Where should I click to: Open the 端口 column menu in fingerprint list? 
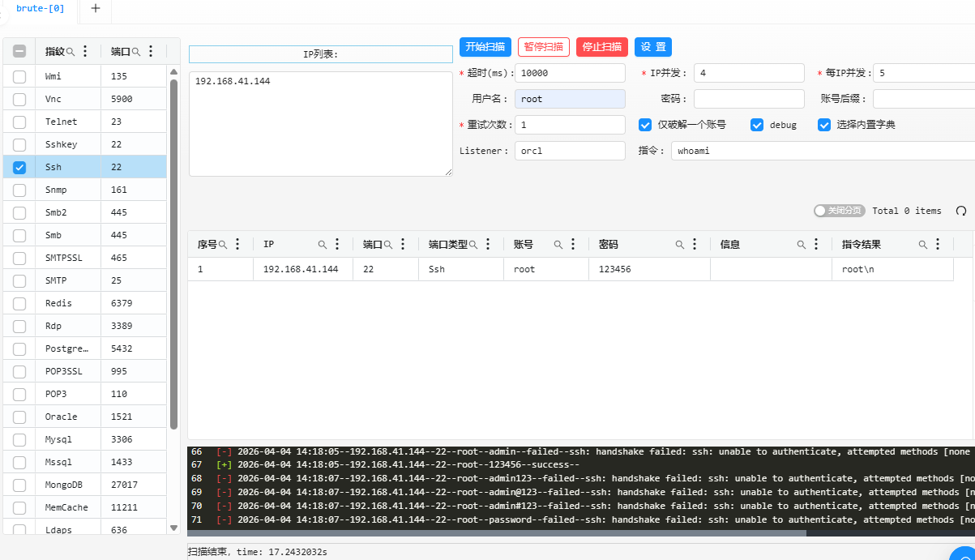[151, 51]
